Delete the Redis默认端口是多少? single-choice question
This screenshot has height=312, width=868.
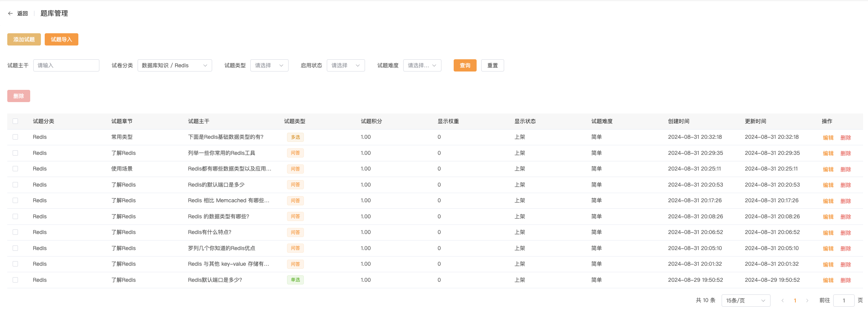point(846,280)
